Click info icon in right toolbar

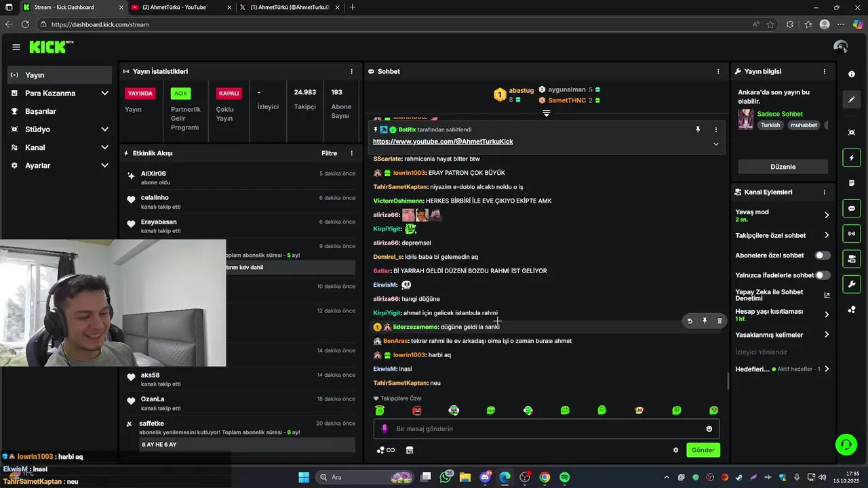point(852,75)
